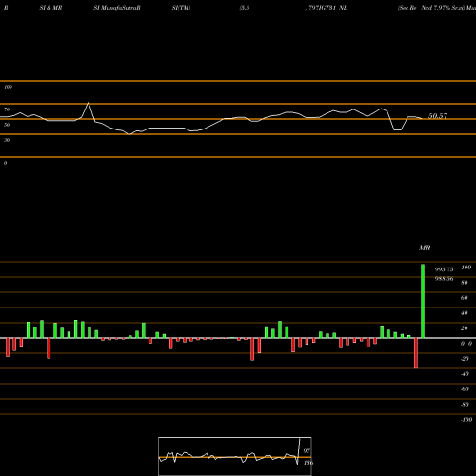Click the -40 label on the MR axis
This screenshot has height=476, width=476.
click(x=465, y=374)
